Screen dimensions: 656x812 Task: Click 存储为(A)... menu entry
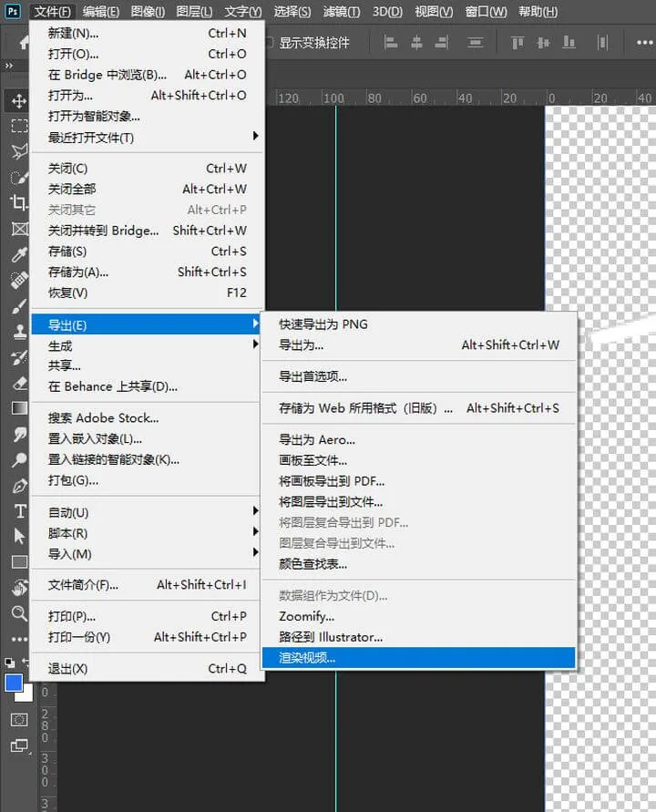[78, 272]
